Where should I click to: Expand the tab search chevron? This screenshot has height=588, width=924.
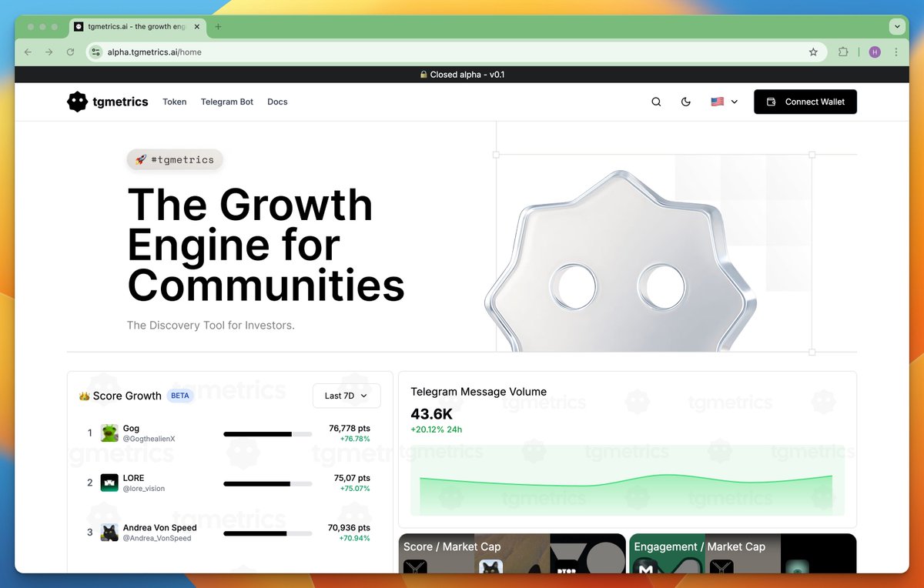896,26
